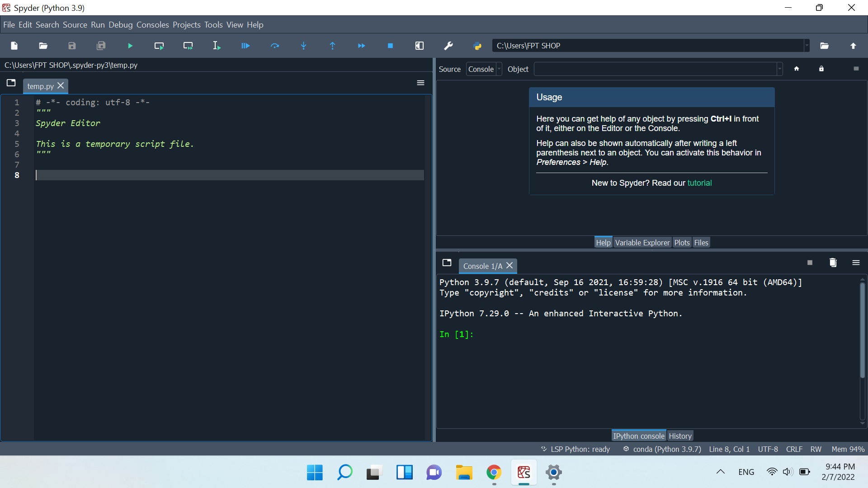Viewport: 868px width, 488px height.
Task: Select the Help pane tab
Action: 603,243
